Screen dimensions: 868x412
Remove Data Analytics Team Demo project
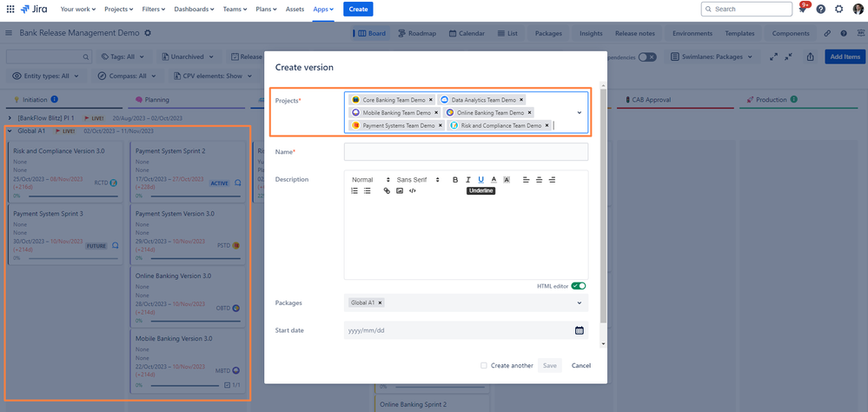521,100
